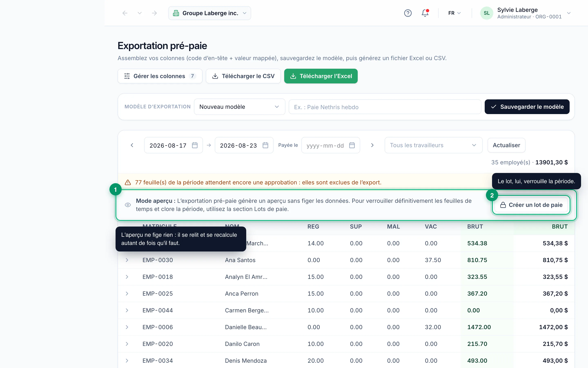Click the name Anca Perron
The width and height of the screenshot is (588, 368).
point(242,294)
